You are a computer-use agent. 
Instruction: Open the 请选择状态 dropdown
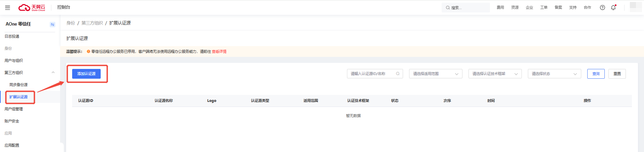(554, 74)
